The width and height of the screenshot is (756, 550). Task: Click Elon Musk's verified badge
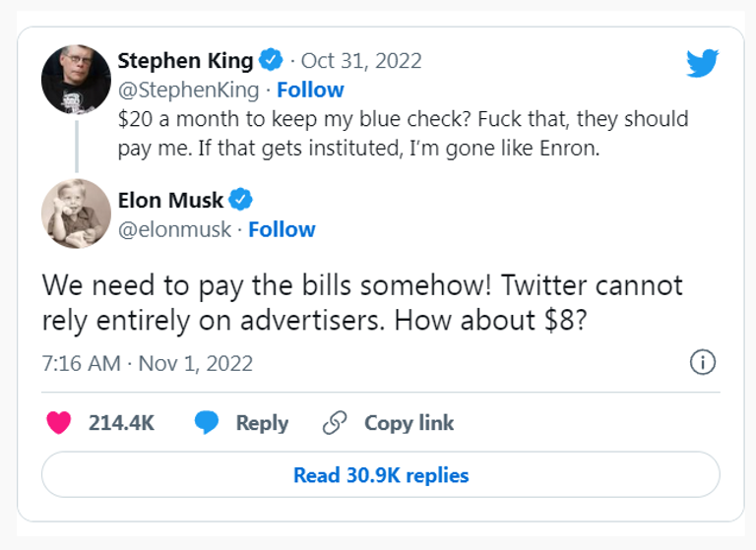click(241, 201)
